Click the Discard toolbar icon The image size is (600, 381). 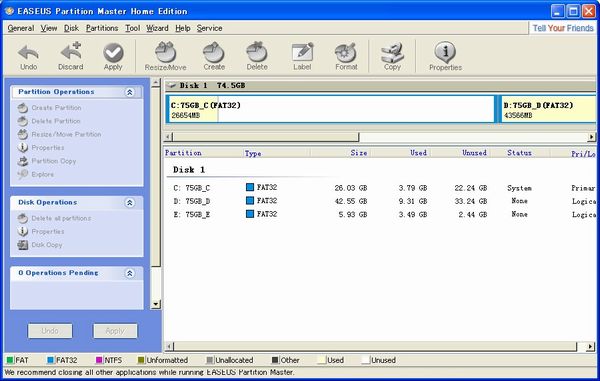click(x=71, y=57)
